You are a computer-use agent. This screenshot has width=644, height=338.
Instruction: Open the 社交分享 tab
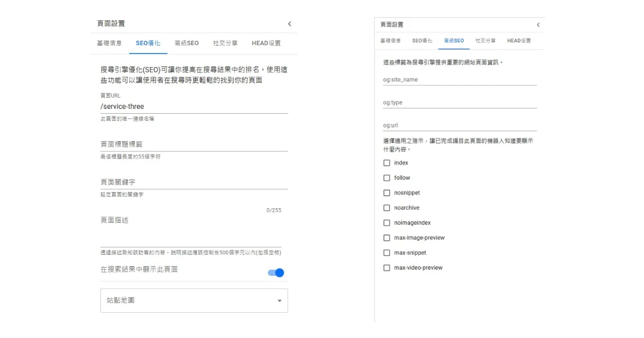click(x=225, y=43)
